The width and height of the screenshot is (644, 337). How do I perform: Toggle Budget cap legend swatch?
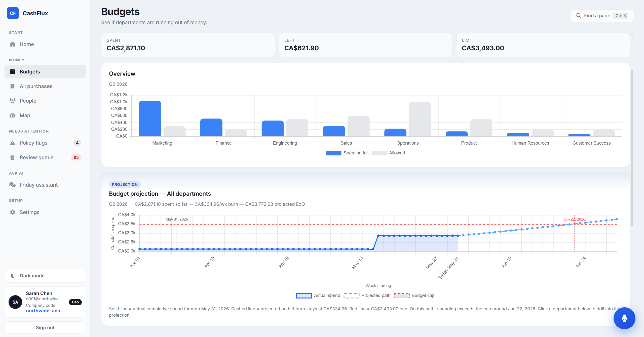[402, 296]
